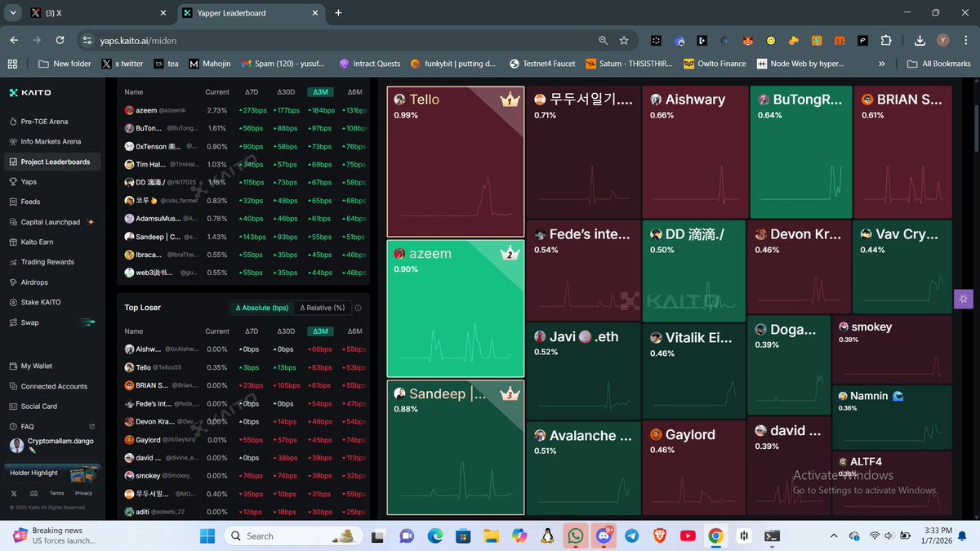Screen dimensions: 980x551
Task: Expand the tab search dropdown arrow
Action: tap(11, 13)
